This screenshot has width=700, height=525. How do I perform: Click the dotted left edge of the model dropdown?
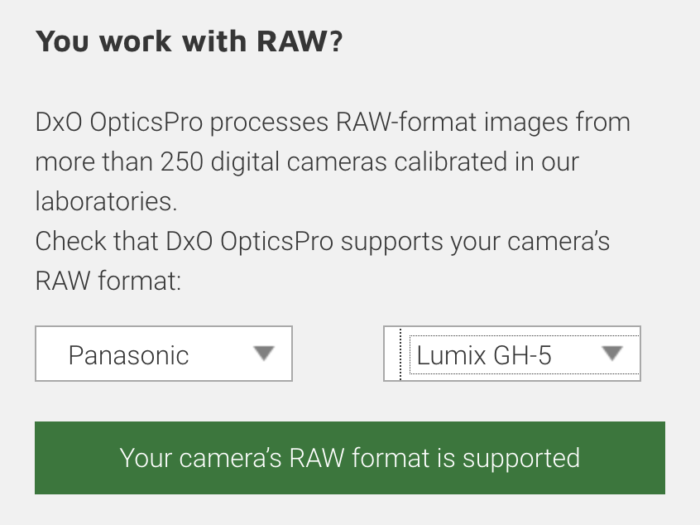pyautogui.click(x=400, y=353)
